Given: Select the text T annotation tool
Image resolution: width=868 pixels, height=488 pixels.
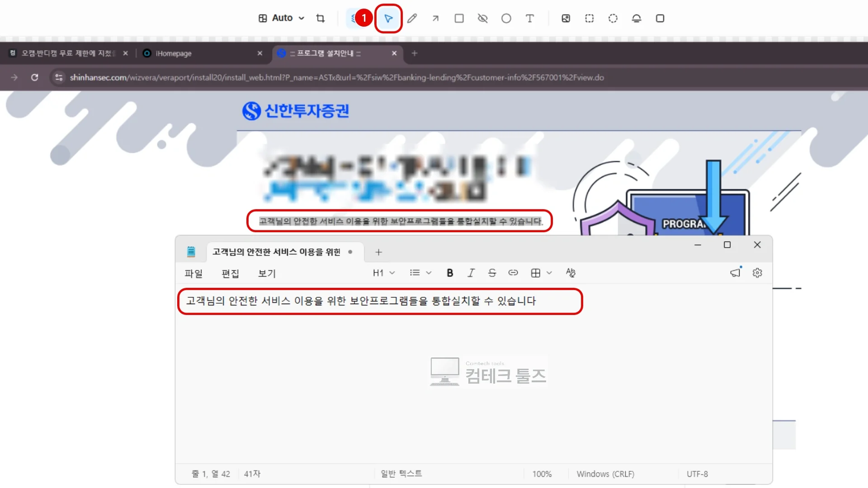Looking at the screenshot, I should point(530,18).
